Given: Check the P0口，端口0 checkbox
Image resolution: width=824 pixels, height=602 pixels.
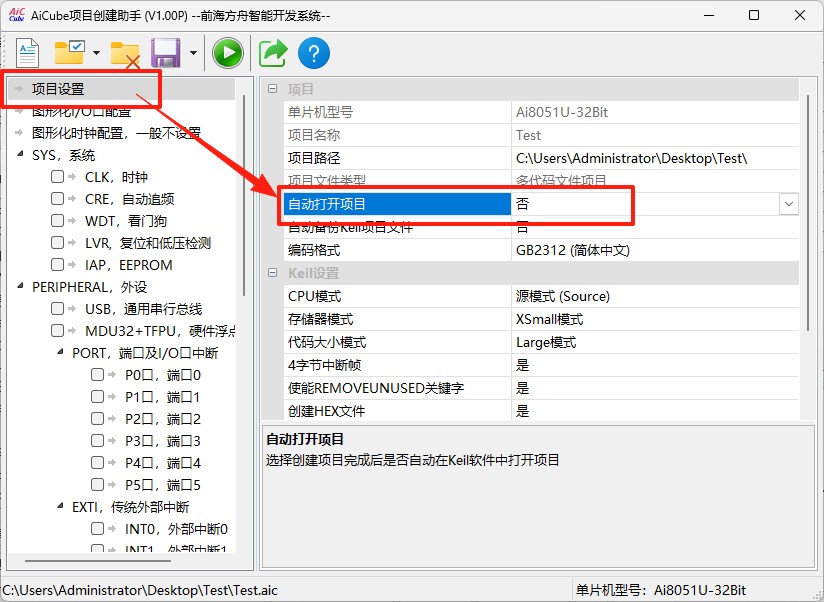Looking at the screenshot, I should point(97,375).
